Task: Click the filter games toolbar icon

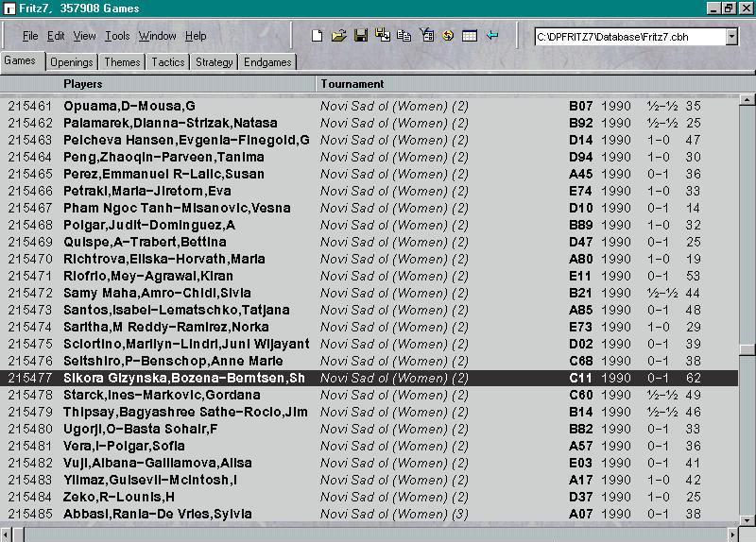Action: (x=426, y=36)
